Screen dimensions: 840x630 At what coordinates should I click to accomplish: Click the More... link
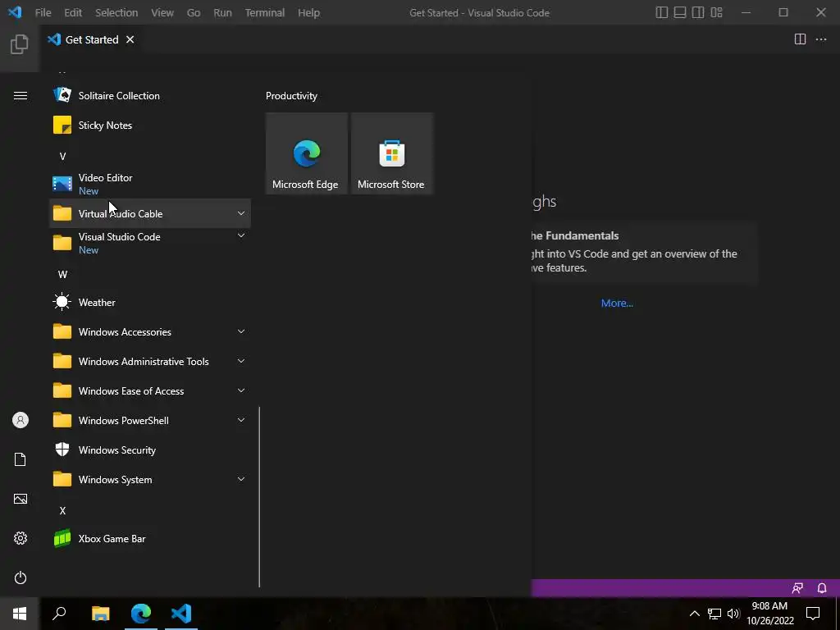click(x=617, y=303)
